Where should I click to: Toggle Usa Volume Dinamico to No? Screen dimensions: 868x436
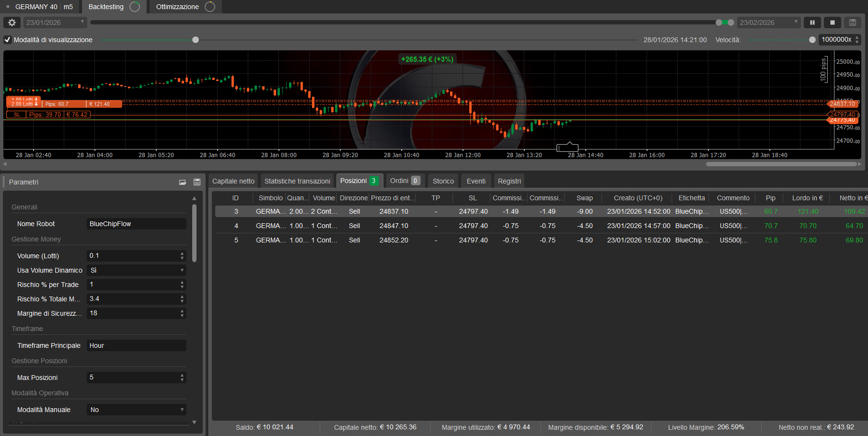(182, 270)
